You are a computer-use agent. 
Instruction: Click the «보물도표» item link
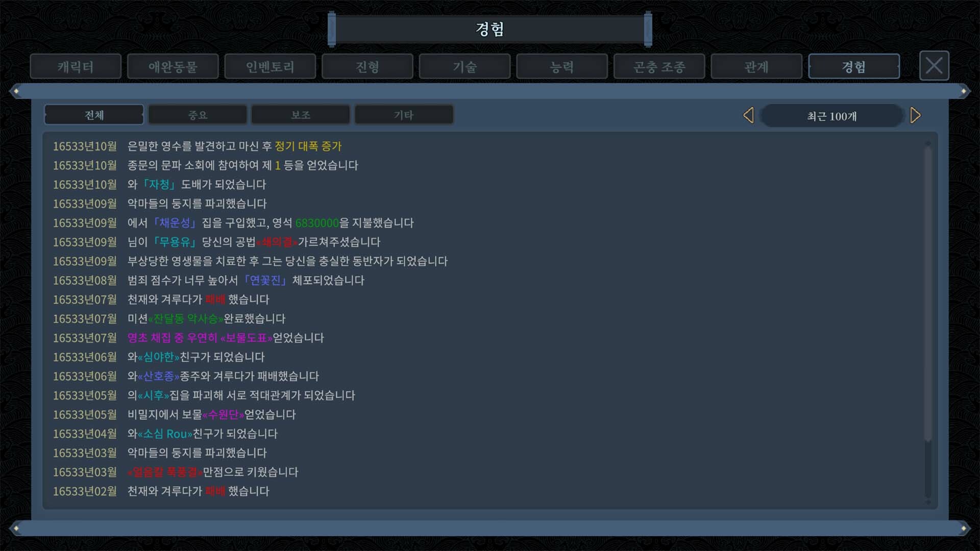(x=246, y=338)
